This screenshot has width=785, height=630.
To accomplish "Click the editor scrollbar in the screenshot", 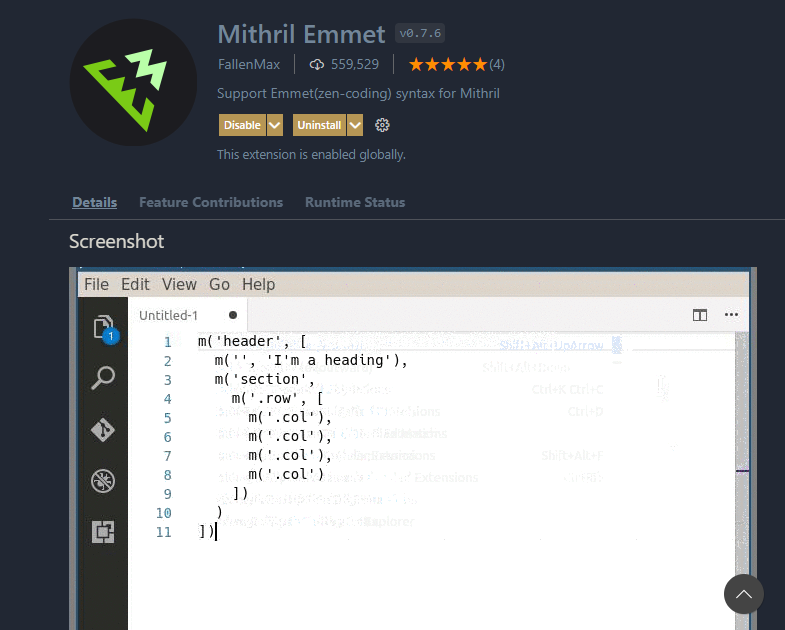I will [x=742, y=480].
